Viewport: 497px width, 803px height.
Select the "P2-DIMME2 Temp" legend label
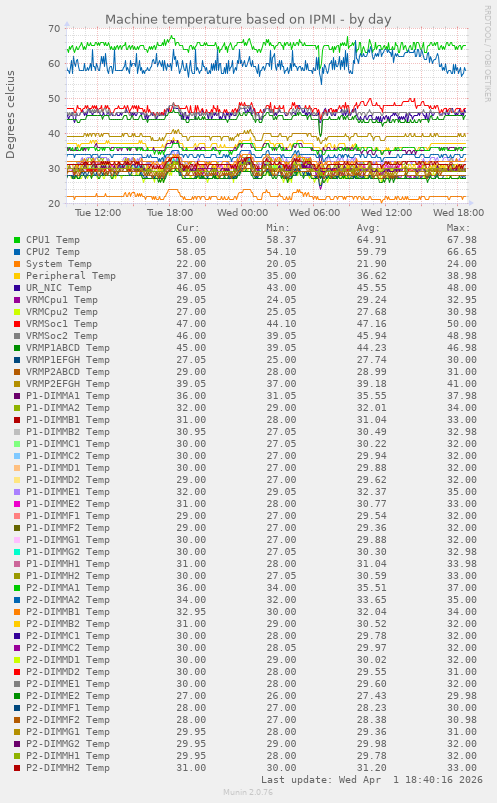click(68, 696)
